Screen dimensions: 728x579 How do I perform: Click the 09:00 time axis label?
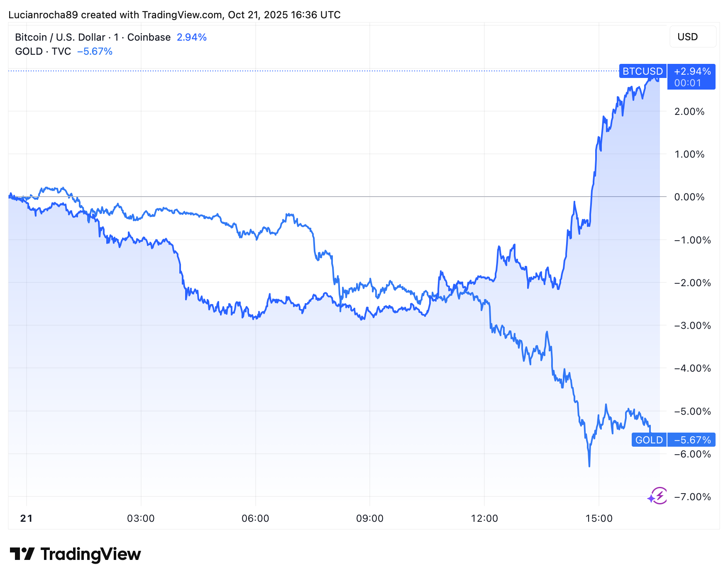[370, 518]
